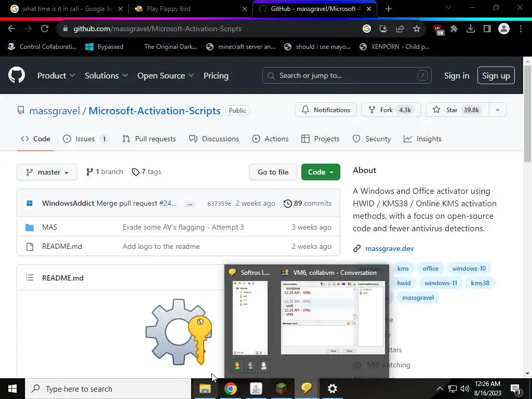Open the massgrave.dev link

(x=390, y=248)
